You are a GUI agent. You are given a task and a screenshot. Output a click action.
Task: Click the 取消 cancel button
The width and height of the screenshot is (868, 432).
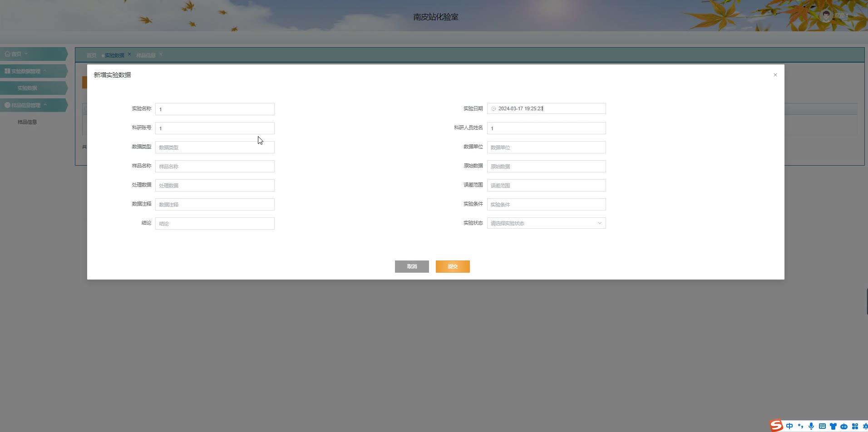[x=412, y=266]
